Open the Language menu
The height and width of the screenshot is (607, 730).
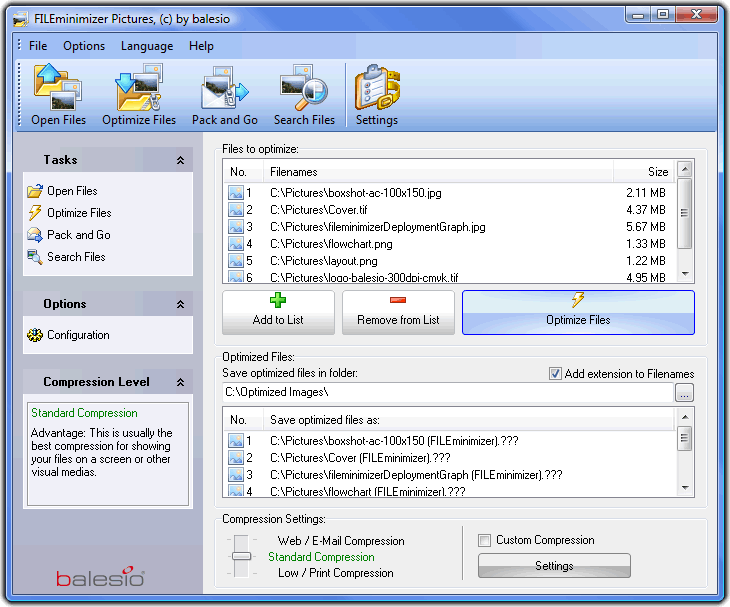click(x=147, y=46)
